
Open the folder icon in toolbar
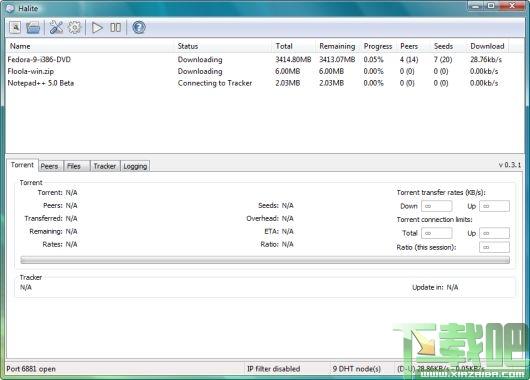click(x=33, y=27)
